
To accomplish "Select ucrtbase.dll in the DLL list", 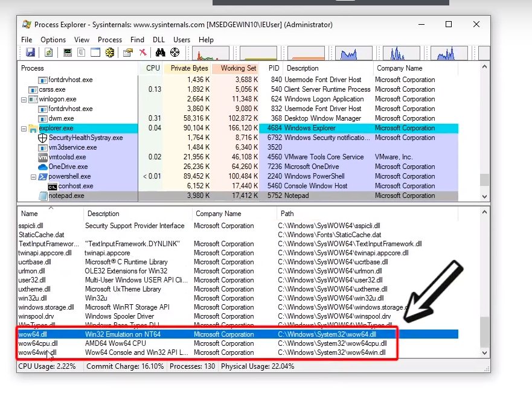I will (x=238, y=262).
